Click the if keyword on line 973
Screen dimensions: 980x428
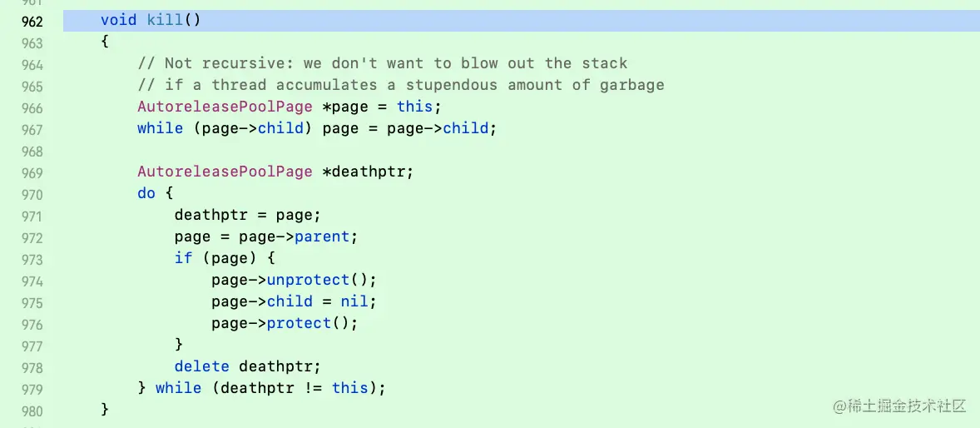point(183,258)
